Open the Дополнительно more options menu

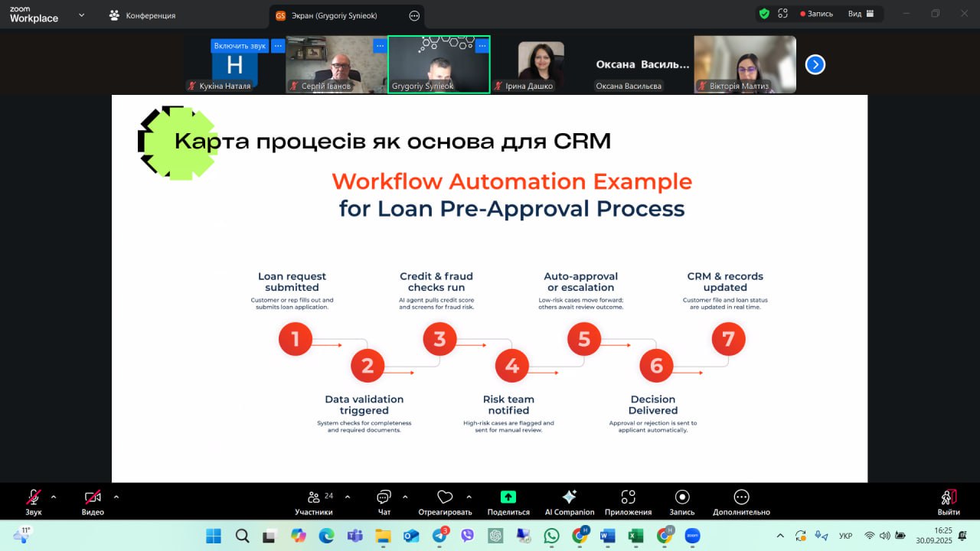(x=741, y=502)
